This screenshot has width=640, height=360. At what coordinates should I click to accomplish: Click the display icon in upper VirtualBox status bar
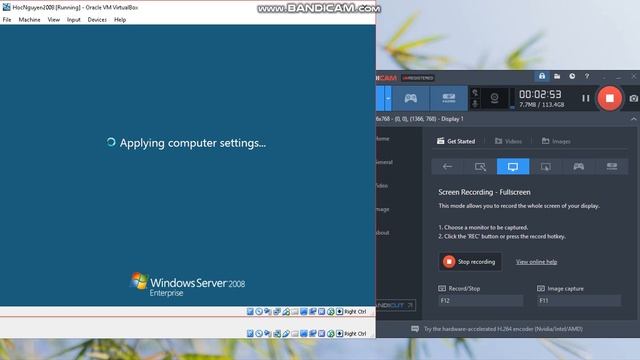click(x=304, y=311)
